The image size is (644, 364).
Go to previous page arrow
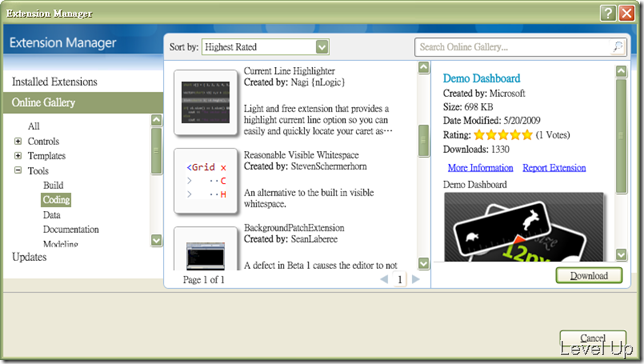384,279
